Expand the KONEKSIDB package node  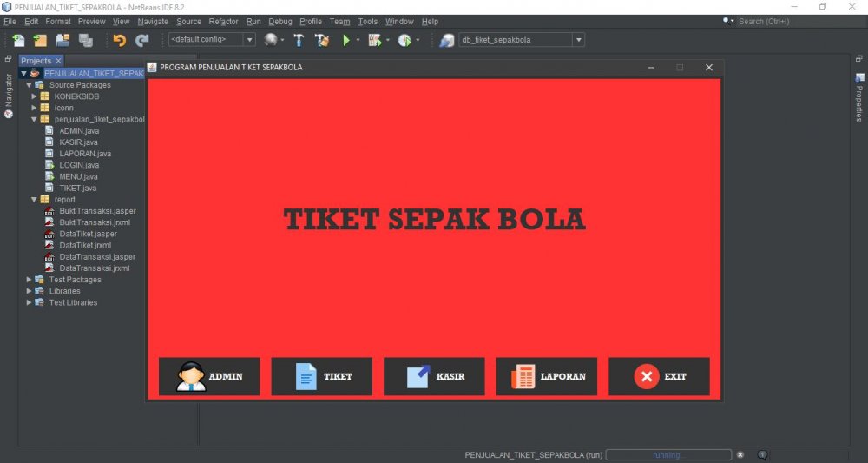click(34, 96)
